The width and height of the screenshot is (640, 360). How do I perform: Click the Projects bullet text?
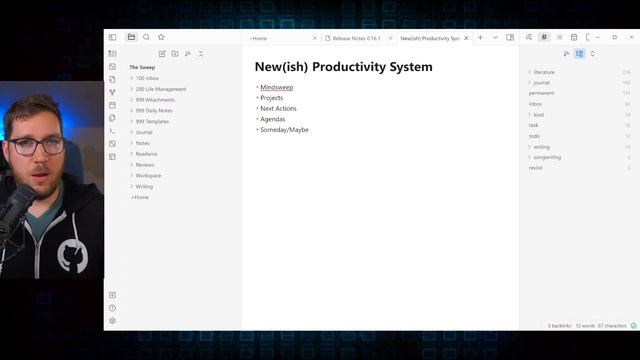[271, 98]
